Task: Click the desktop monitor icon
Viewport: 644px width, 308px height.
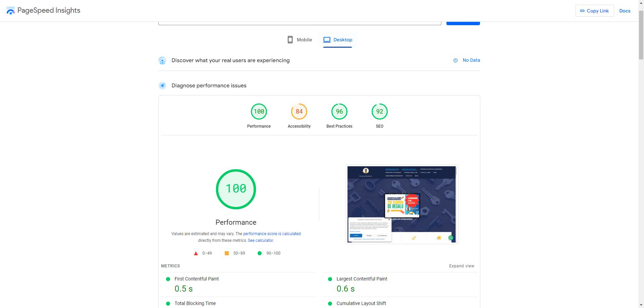Action: 327,40
